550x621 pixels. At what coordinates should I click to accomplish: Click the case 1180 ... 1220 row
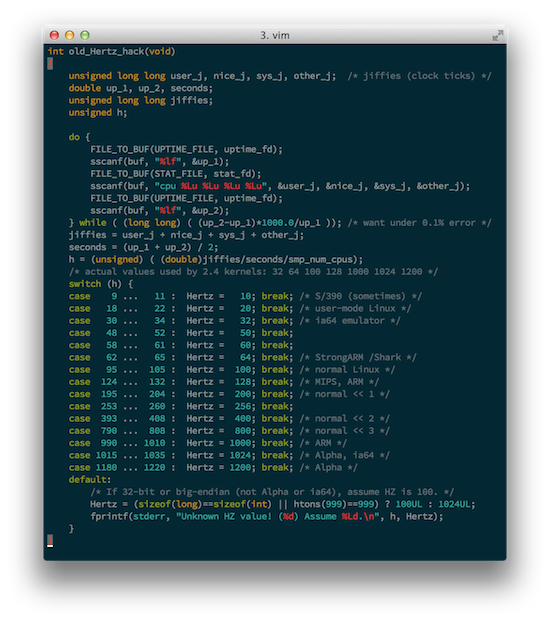213,468
